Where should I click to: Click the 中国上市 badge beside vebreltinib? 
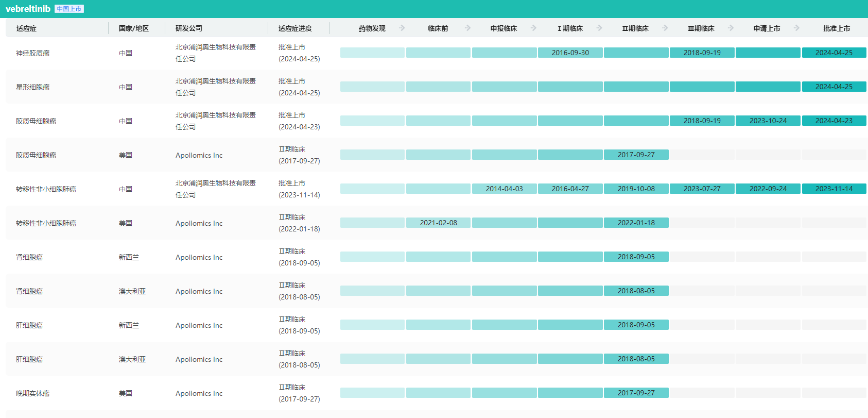point(69,9)
